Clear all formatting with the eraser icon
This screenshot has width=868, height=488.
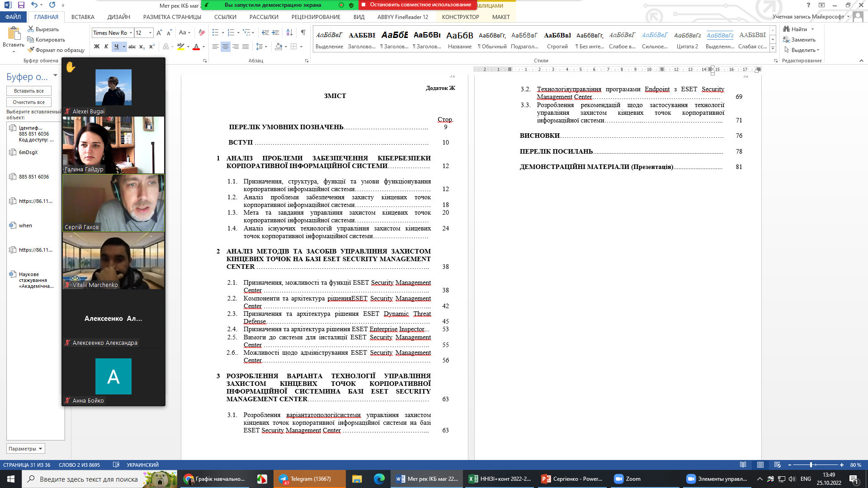202,33
